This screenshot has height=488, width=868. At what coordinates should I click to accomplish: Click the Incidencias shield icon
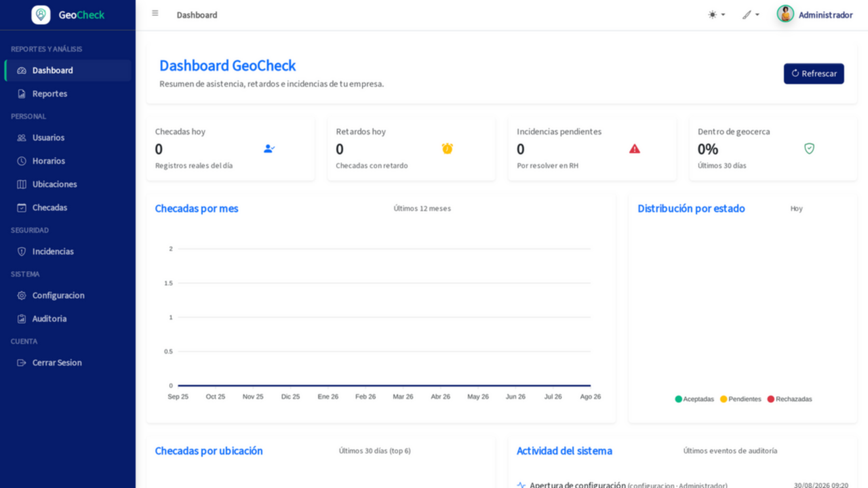(x=22, y=251)
